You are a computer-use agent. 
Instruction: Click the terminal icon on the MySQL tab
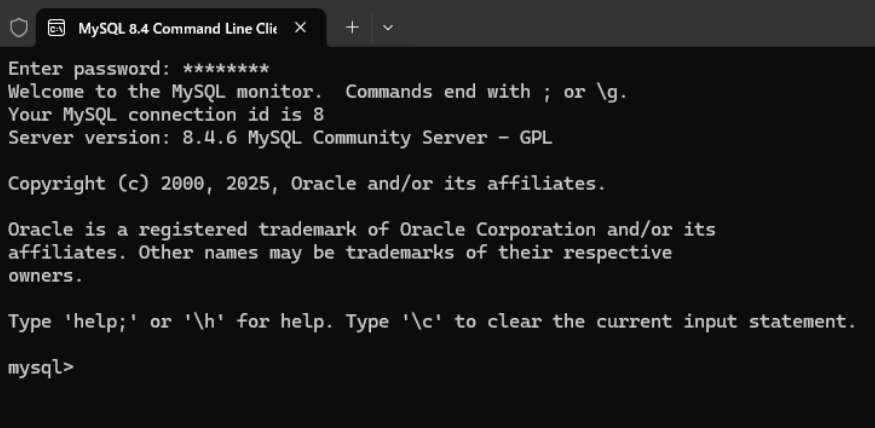57,27
